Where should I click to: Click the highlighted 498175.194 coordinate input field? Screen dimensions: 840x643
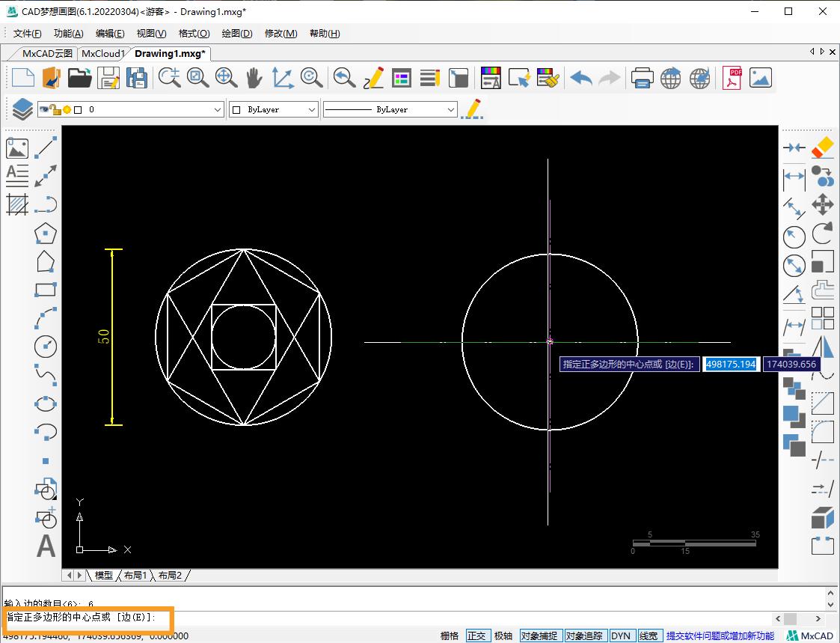[730, 365]
